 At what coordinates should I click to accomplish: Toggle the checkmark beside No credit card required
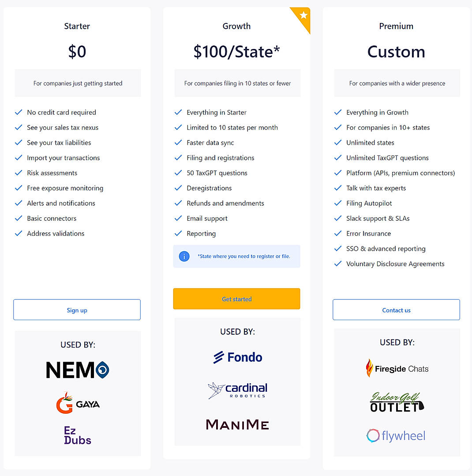(x=19, y=112)
